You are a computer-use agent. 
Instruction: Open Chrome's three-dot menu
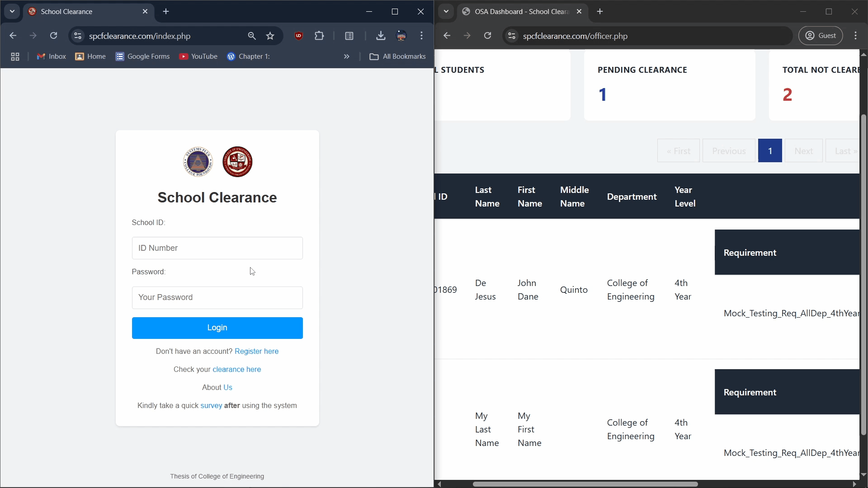421,36
